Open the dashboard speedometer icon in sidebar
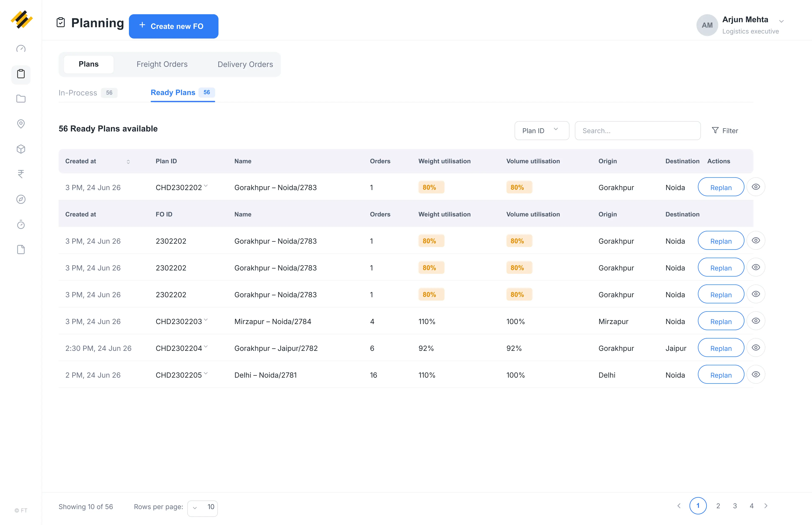The image size is (812, 525). point(21,49)
